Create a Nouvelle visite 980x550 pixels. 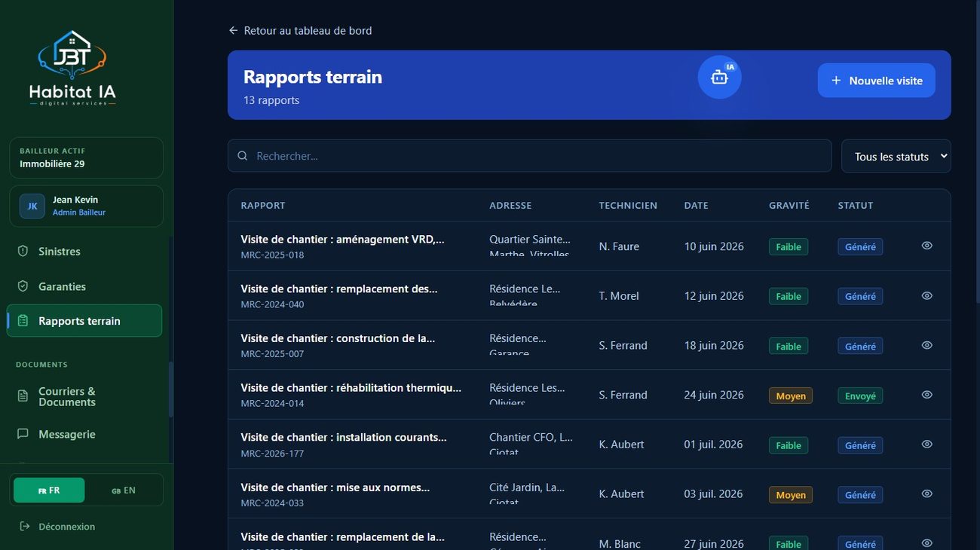point(876,81)
